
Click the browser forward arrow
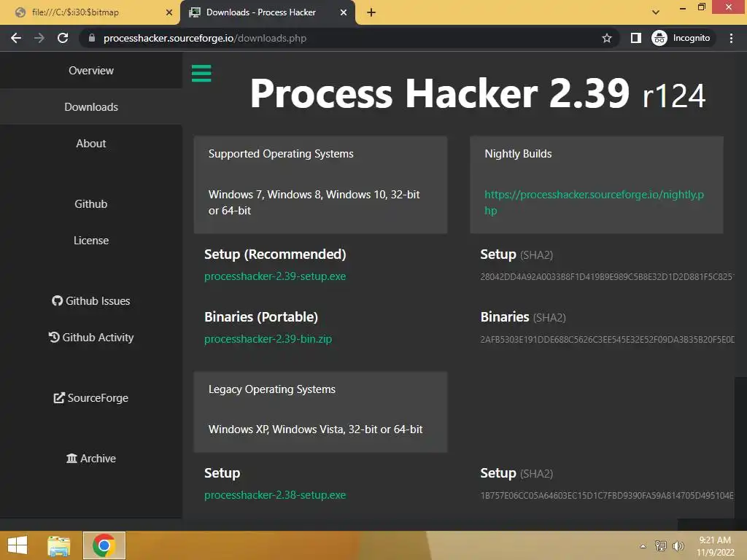point(39,38)
